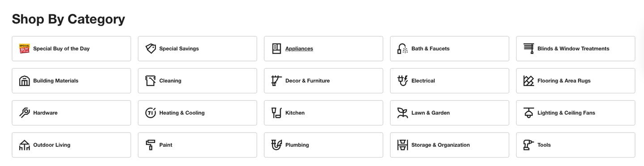Image resolution: width=644 pixels, height=166 pixels.
Task: Click the Building Materials barn icon
Action: click(24, 81)
